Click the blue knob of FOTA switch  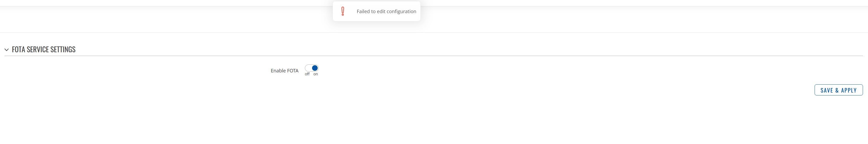point(315,68)
